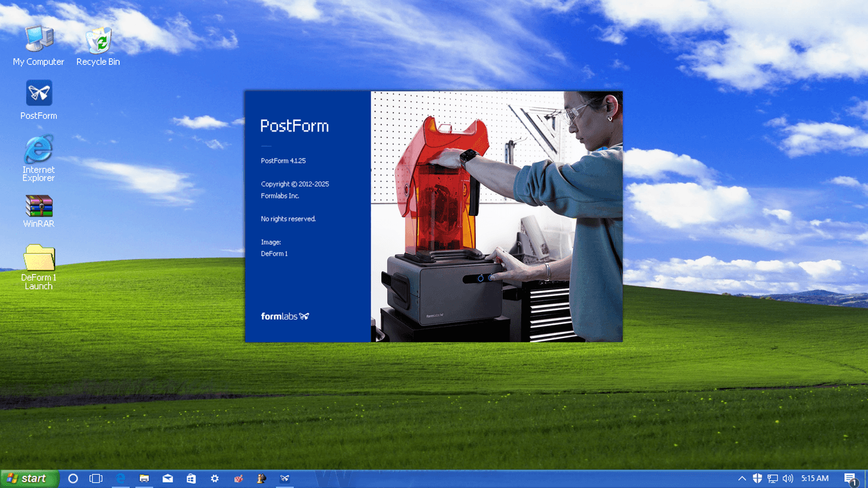This screenshot has height=488, width=868.
Task: Open Cortana circle search in taskbar
Action: pos(73,478)
